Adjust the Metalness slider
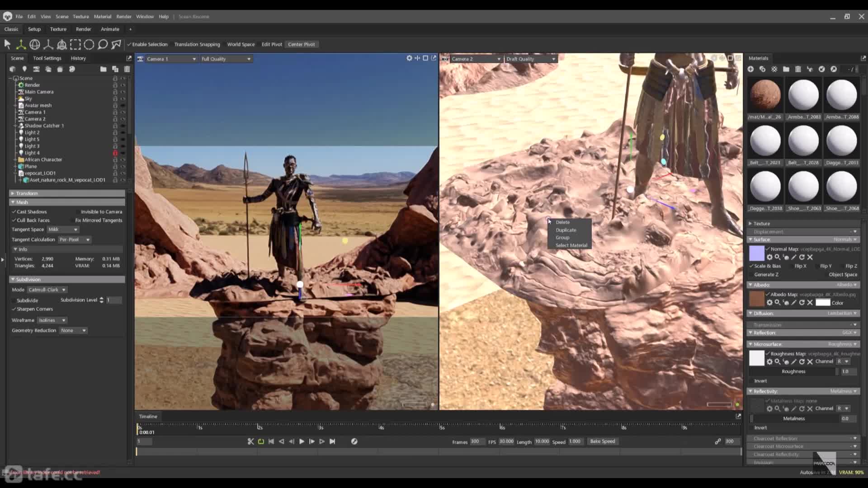This screenshot has width=868, height=488. click(x=794, y=418)
